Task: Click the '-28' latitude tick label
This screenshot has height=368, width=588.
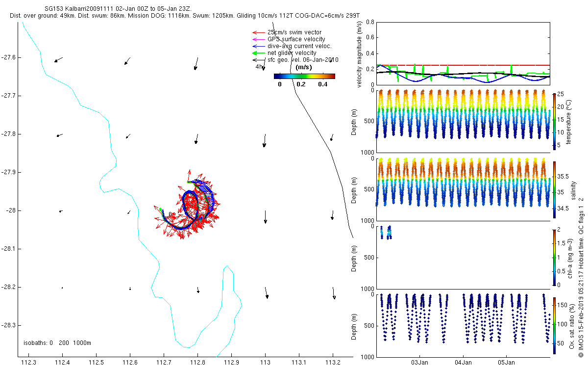Action: (x=11, y=210)
